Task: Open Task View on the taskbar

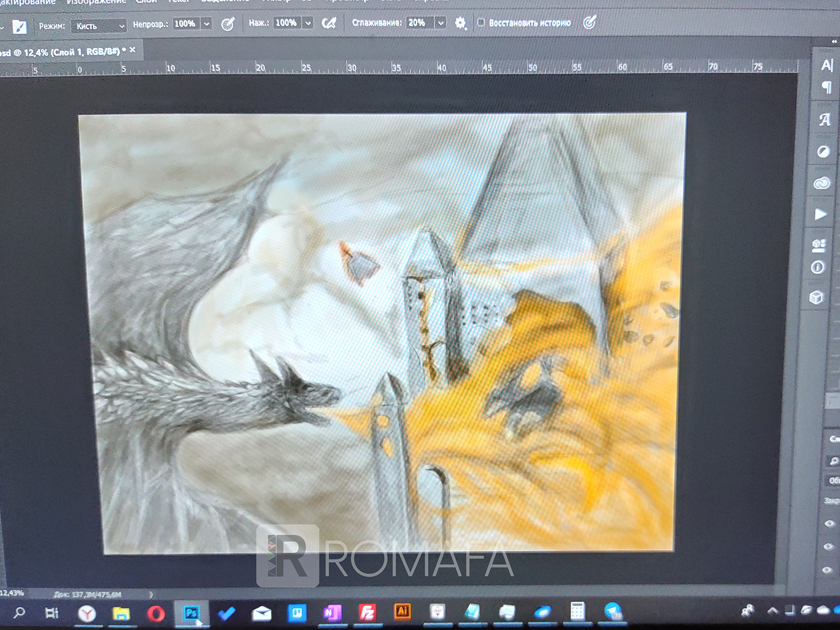Action: 52,613
